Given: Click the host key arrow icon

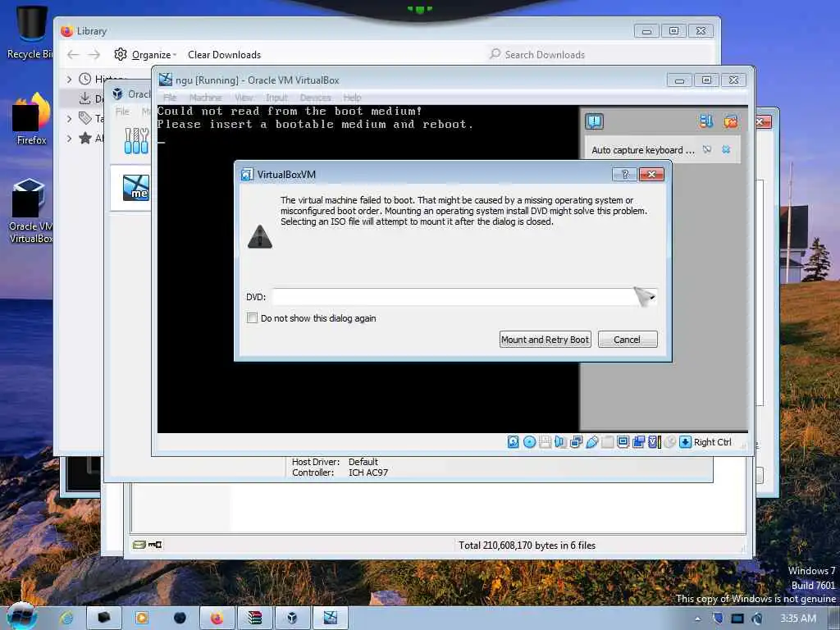Looking at the screenshot, I should [685, 442].
